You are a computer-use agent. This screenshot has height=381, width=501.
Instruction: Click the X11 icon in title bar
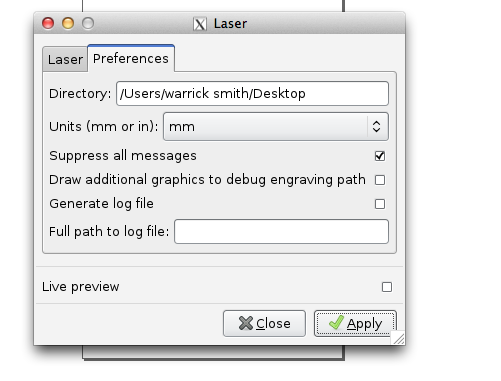[200, 24]
